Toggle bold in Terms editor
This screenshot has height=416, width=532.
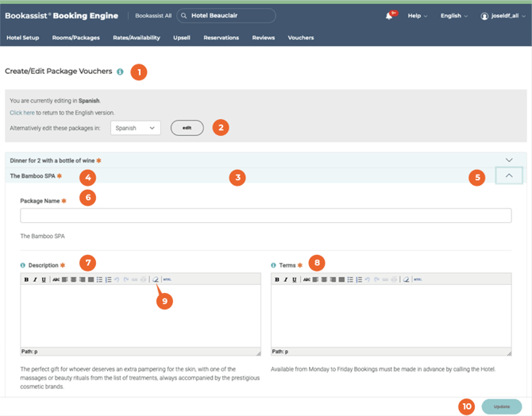click(x=277, y=279)
